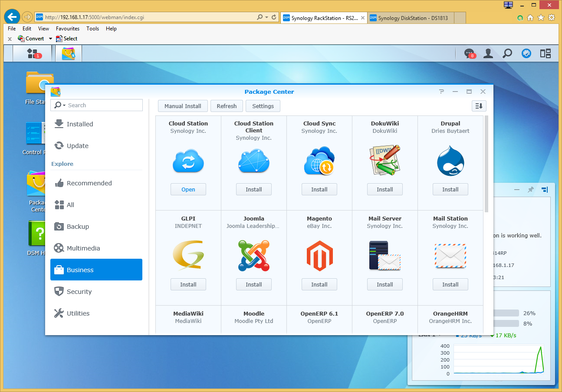The image size is (562, 392).
Task: Select the Security category in sidebar
Action: pos(79,292)
